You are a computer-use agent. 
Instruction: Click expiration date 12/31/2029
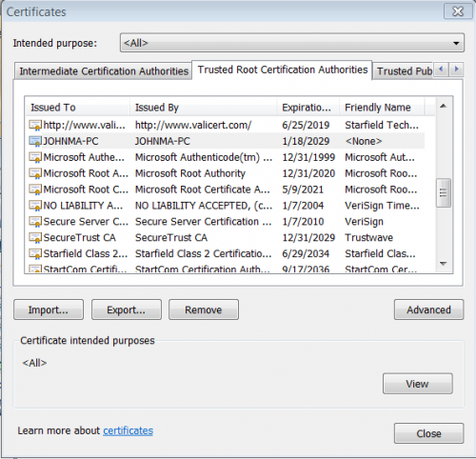pos(308,238)
